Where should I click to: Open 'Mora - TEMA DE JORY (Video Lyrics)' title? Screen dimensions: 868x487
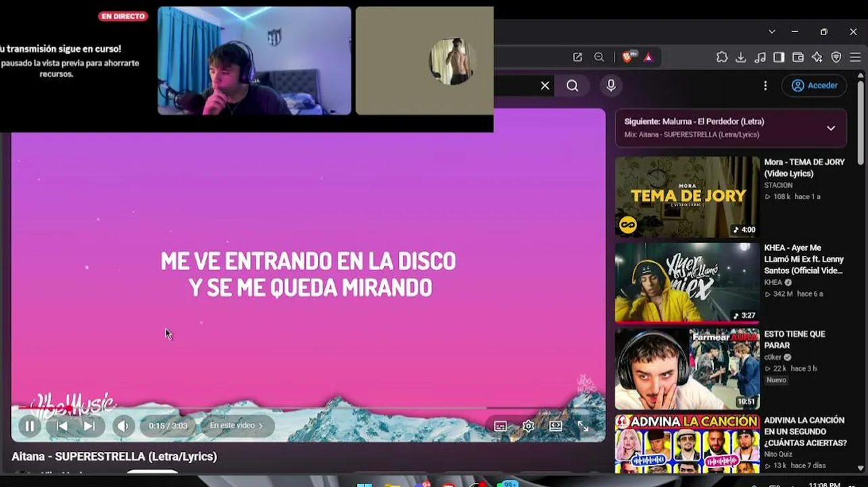tap(804, 168)
